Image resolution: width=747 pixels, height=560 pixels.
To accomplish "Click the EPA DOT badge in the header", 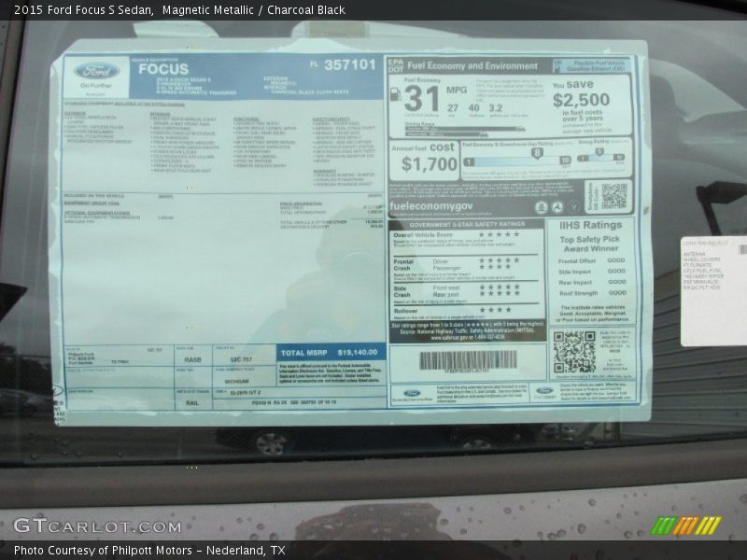I will [x=395, y=65].
